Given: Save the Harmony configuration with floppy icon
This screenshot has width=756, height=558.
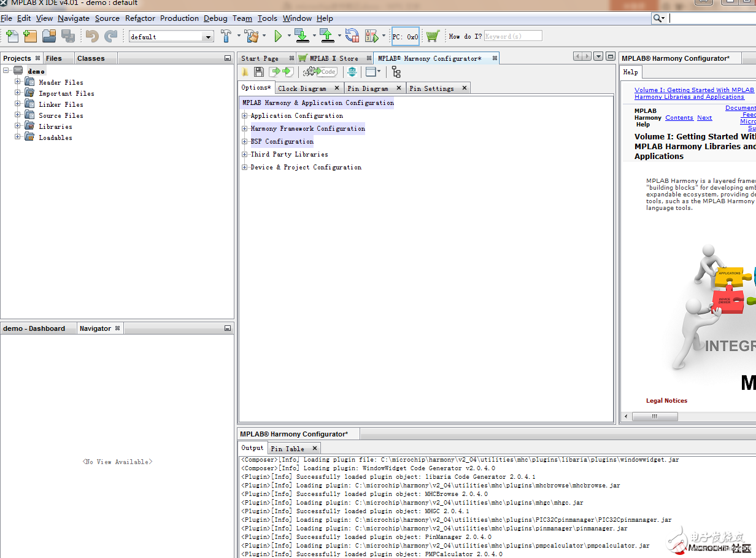Looking at the screenshot, I should [x=259, y=72].
